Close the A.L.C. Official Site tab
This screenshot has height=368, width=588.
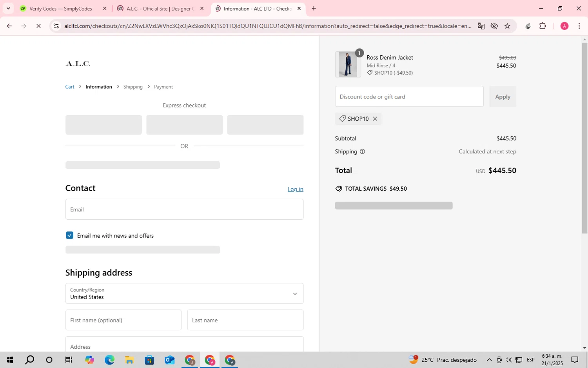(202, 8)
